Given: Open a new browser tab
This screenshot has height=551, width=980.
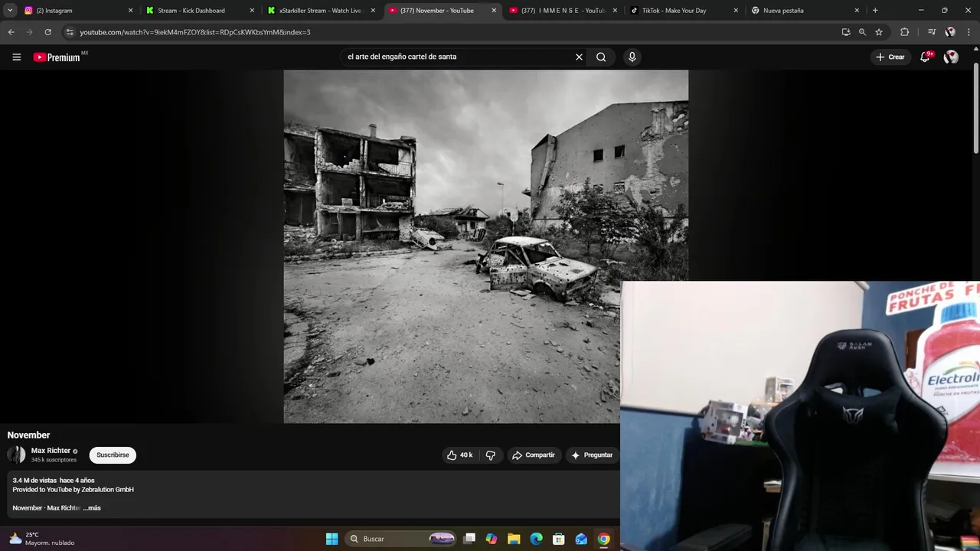Looking at the screenshot, I should coord(875,11).
